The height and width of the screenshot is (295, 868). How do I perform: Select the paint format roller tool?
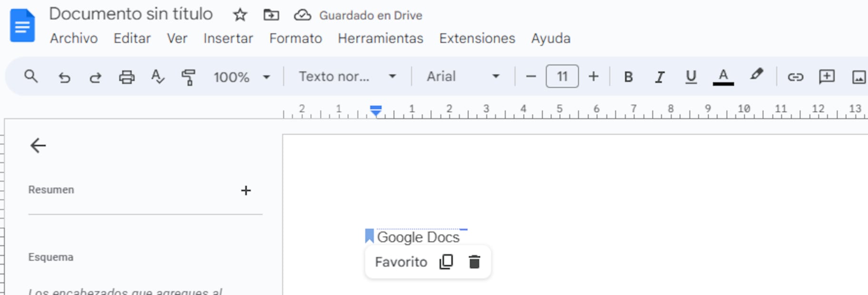click(x=188, y=77)
